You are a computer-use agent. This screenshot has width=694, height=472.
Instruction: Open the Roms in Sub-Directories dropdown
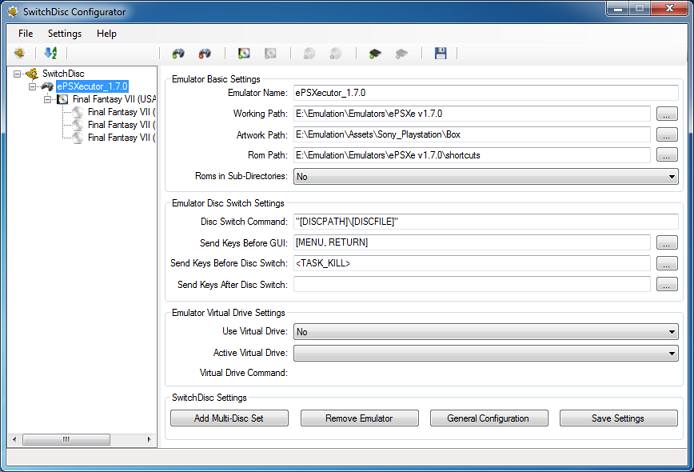click(x=486, y=177)
